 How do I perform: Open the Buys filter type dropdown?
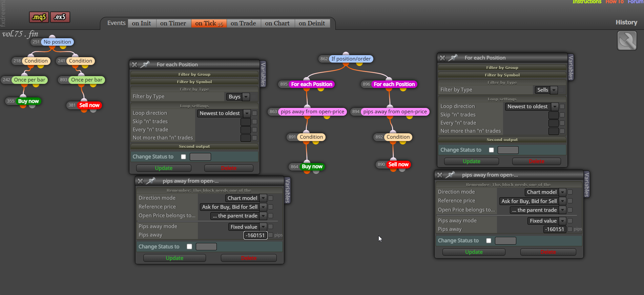click(x=238, y=97)
